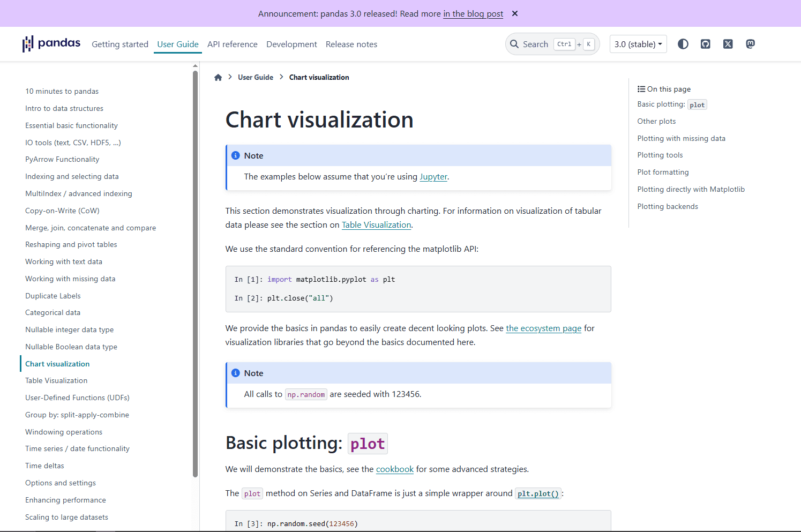The width and height of the screenshot is (801, 532).
Task: Open the ecosystem page link
Action: point(544,328)
